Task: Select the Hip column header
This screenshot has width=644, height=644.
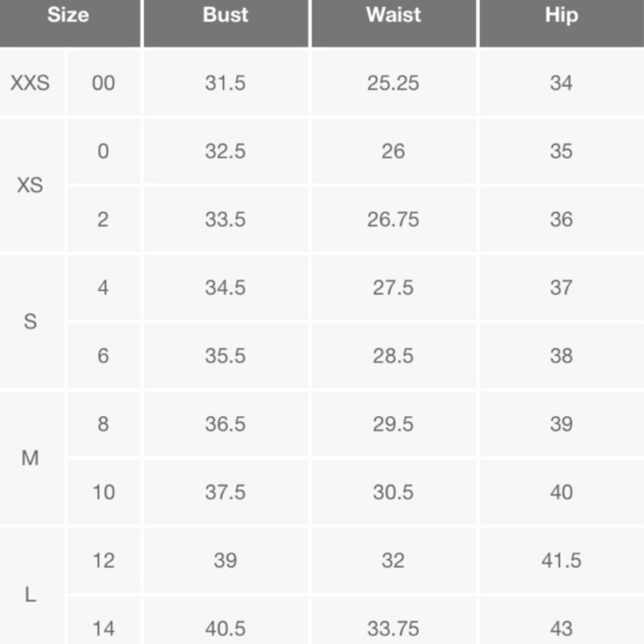Action: (561, 15)
